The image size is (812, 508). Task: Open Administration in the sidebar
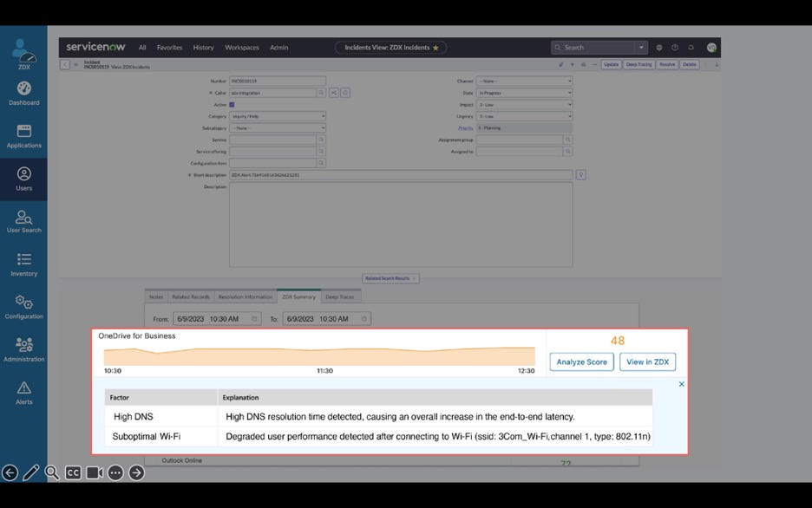23,349
